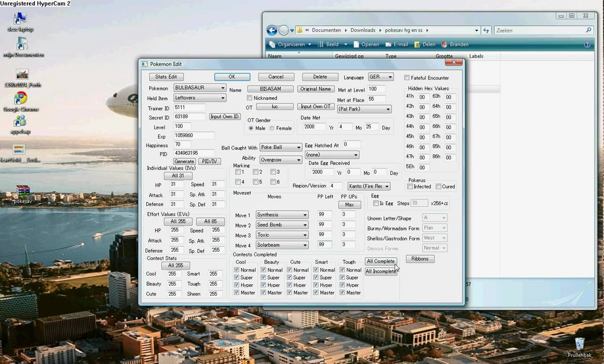
Task: Click the PID/IV button
Action: coord(209,161)
